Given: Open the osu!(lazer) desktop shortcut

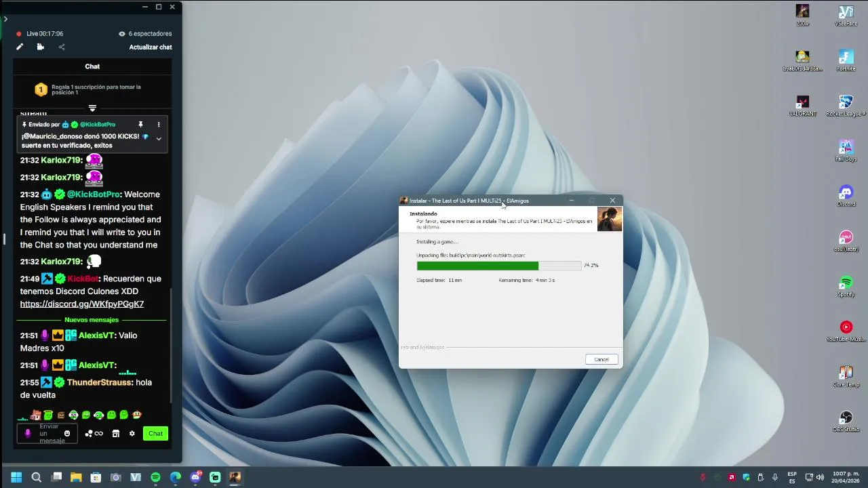Looking at the screenshot, I should [846, 241].
